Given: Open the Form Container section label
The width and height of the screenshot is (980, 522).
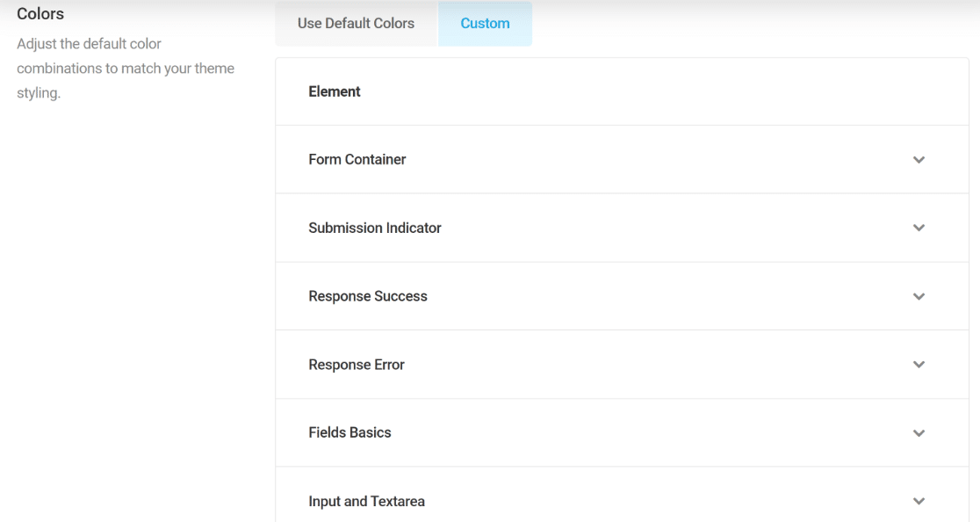Looking at the screenshot, I should tap(357, 159).
